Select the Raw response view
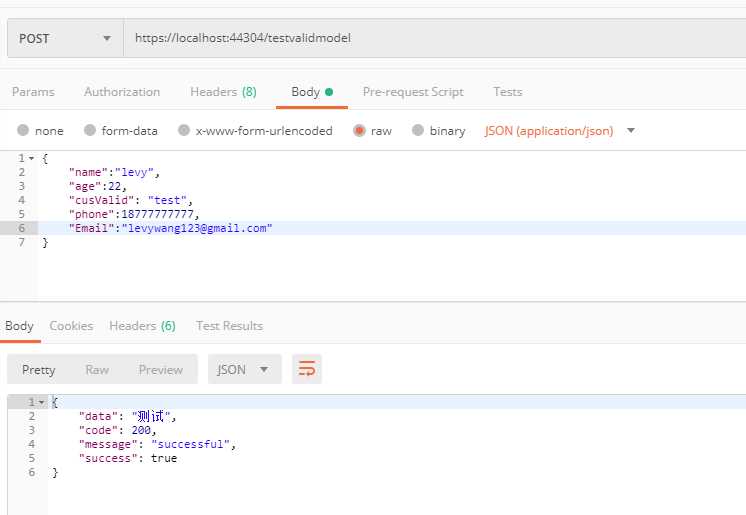746x515 pixels. (x=97, y=370)
